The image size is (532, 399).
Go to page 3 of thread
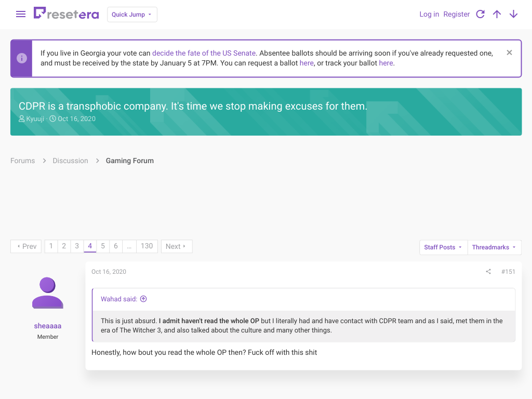click(77, 246)
